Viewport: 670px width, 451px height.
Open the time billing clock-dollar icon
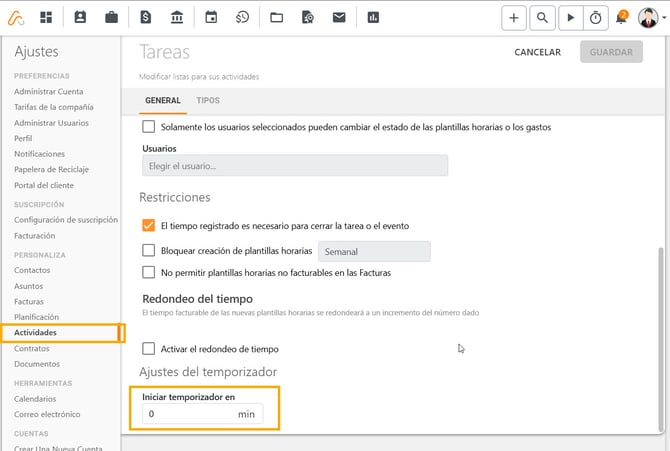pos(242,18)
